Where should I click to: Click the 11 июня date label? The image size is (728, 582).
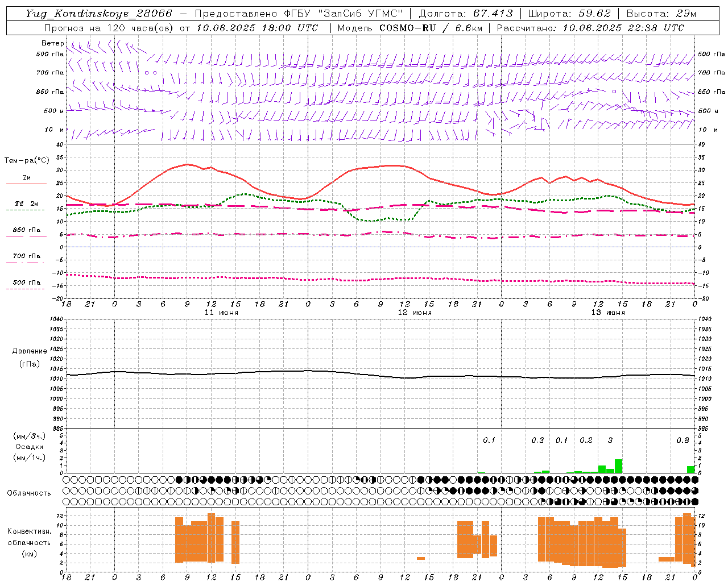click(x=221, y=313)
